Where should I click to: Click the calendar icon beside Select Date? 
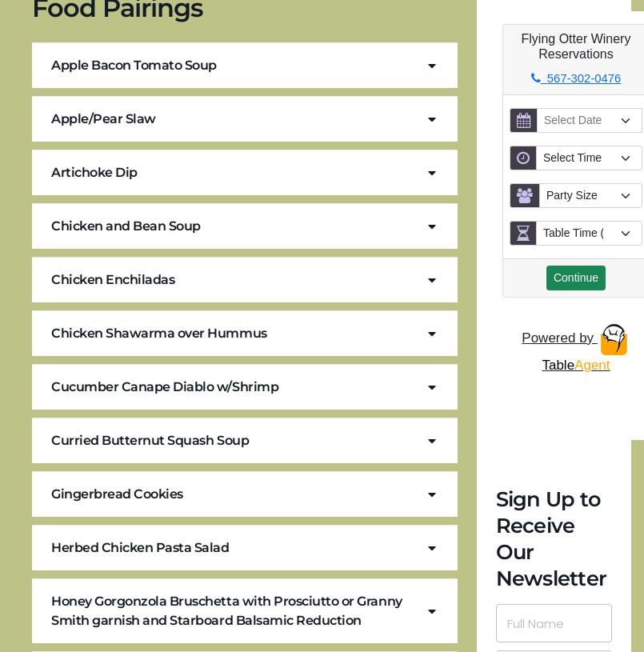(x=523, y=121)
